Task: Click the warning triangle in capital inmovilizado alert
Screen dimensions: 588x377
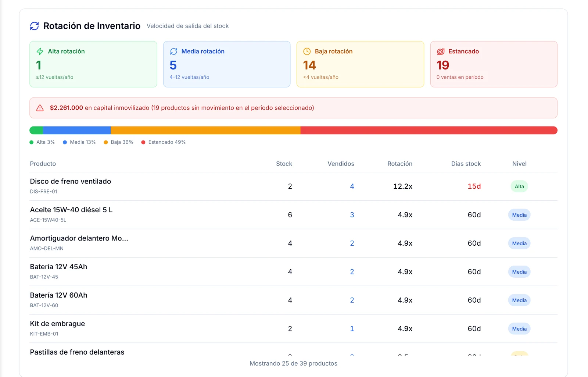Action: [40, 108]
